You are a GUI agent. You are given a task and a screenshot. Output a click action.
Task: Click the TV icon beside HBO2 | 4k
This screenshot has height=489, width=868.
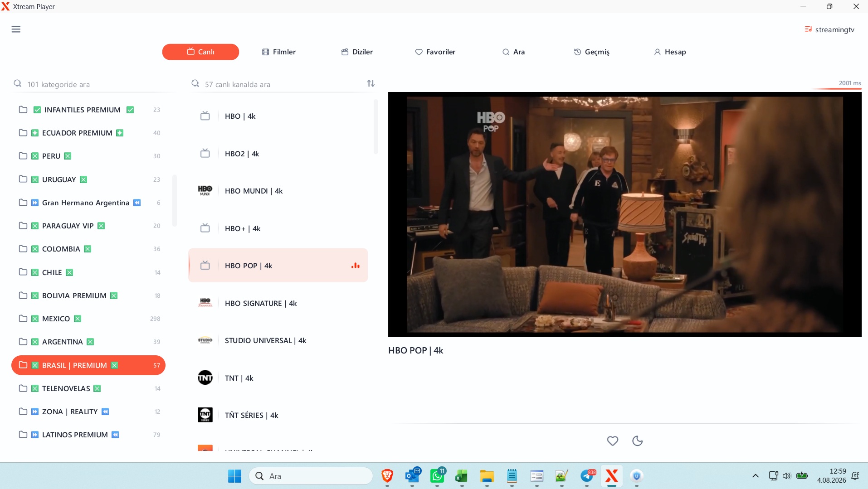(x=205, y=153)
